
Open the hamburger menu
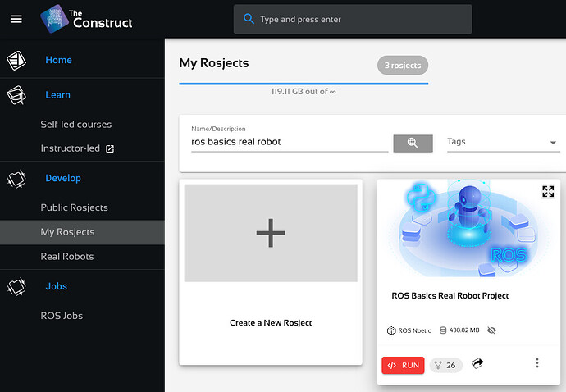(x=16, y=19)
